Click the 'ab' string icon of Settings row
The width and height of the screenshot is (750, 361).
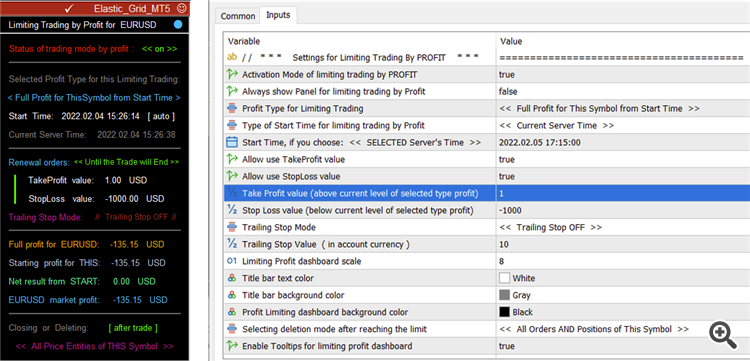coord(232,57)
